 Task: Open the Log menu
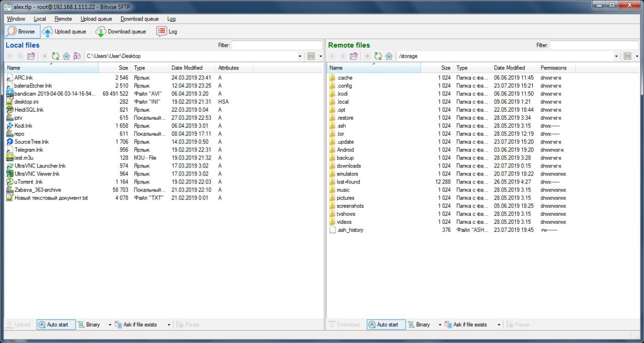[172, 19]
